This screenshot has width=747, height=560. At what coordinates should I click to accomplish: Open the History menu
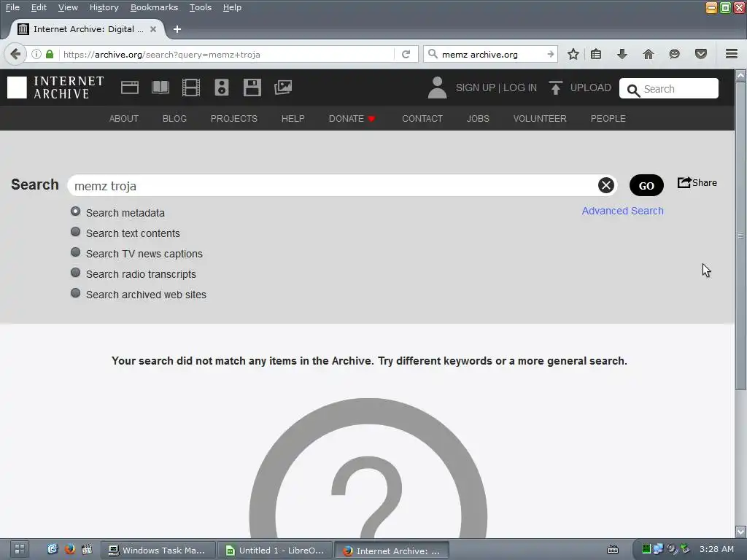coord(104,7)
